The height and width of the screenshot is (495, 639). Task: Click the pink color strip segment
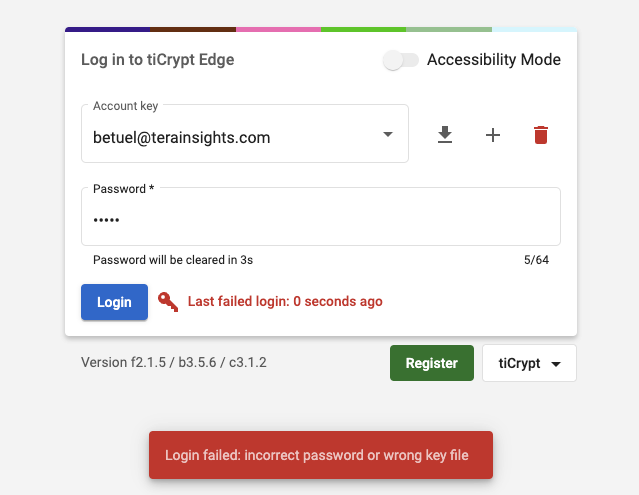tap(279, 29)
